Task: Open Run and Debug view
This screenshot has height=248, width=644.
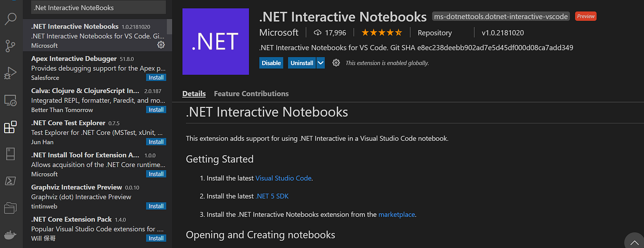Action: pyautogui.click(x=10, y=73)
